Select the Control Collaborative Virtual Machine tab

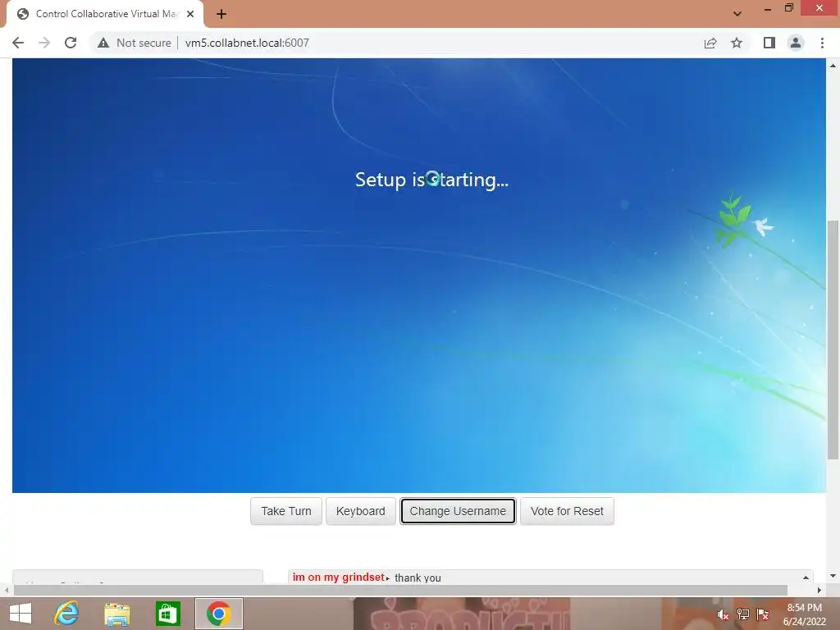[x=105, y=14]
